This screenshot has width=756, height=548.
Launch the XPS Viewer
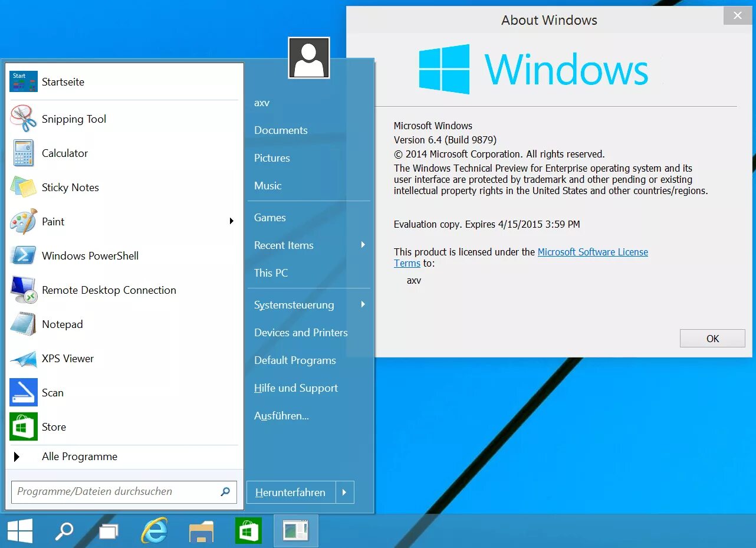pos(67,358)
